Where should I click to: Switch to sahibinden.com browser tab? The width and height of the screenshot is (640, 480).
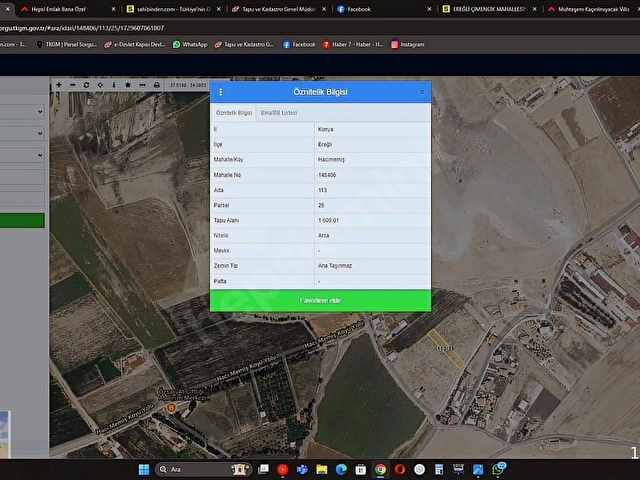[173, 9]
